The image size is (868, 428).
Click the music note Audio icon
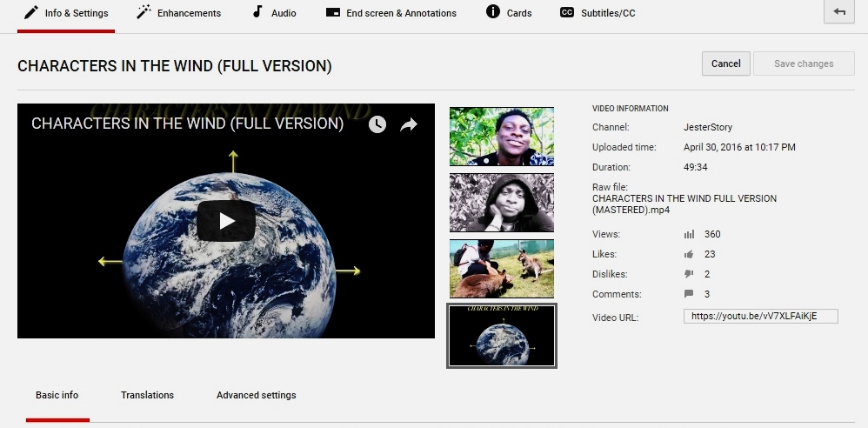(x=257, y=11)
